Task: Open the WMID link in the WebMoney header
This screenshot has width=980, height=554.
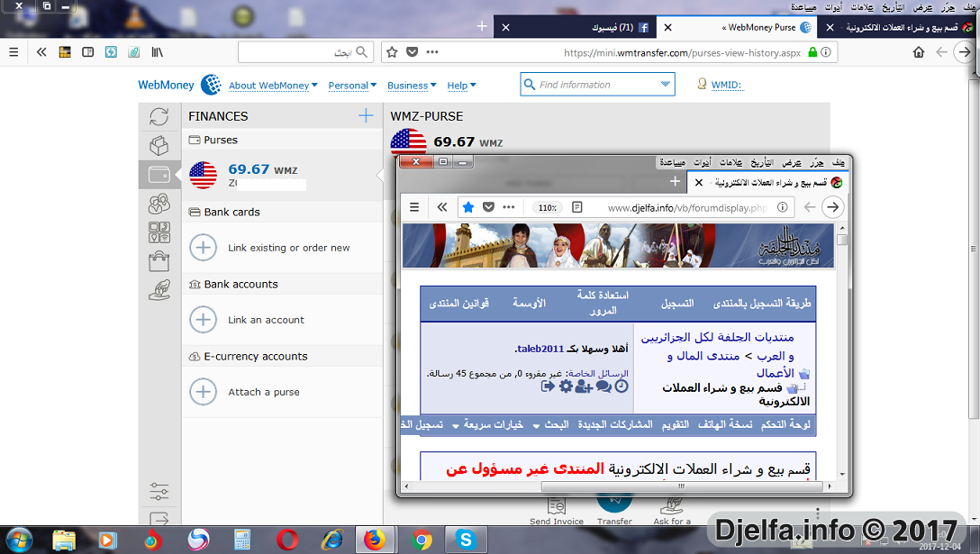Action: (x=726, y=85)
